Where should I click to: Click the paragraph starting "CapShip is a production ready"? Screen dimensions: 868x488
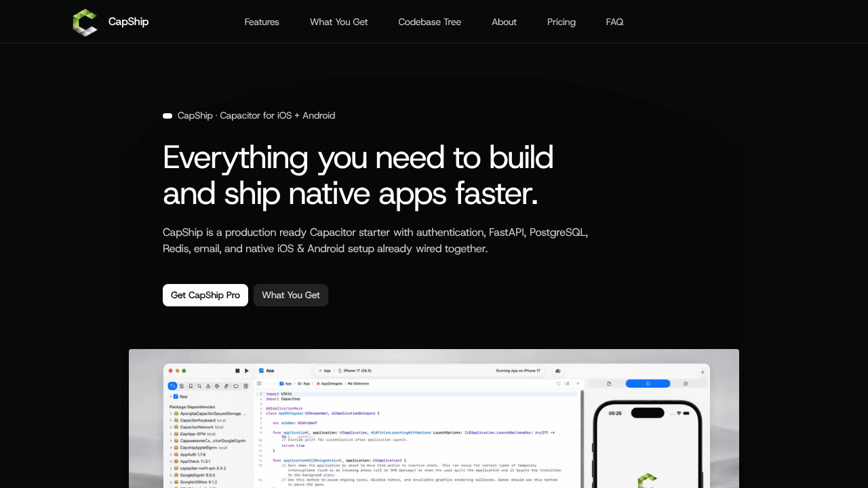coord(375,240)
